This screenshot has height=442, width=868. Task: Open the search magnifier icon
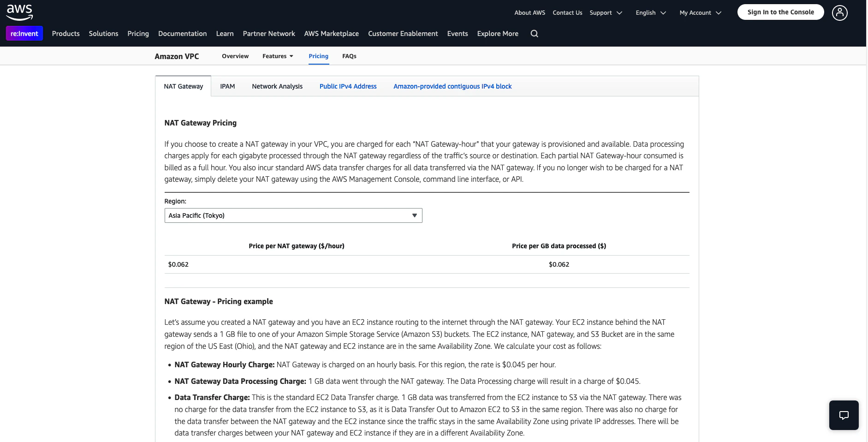click(x=534, y=34)
